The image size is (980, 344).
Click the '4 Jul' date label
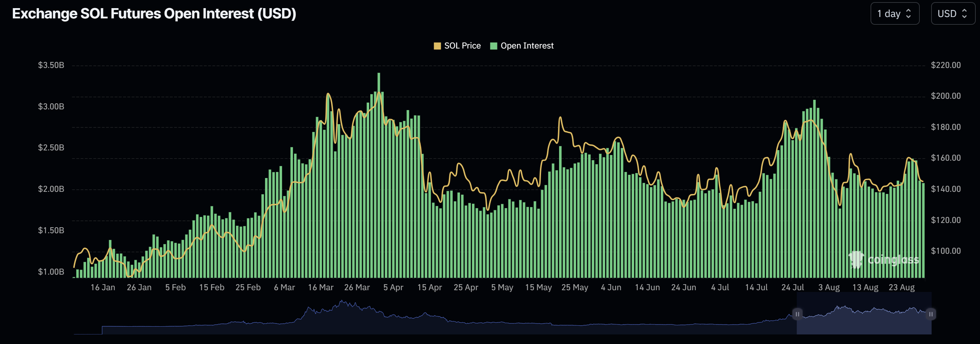pyautogui.click(x=720, y=287)
